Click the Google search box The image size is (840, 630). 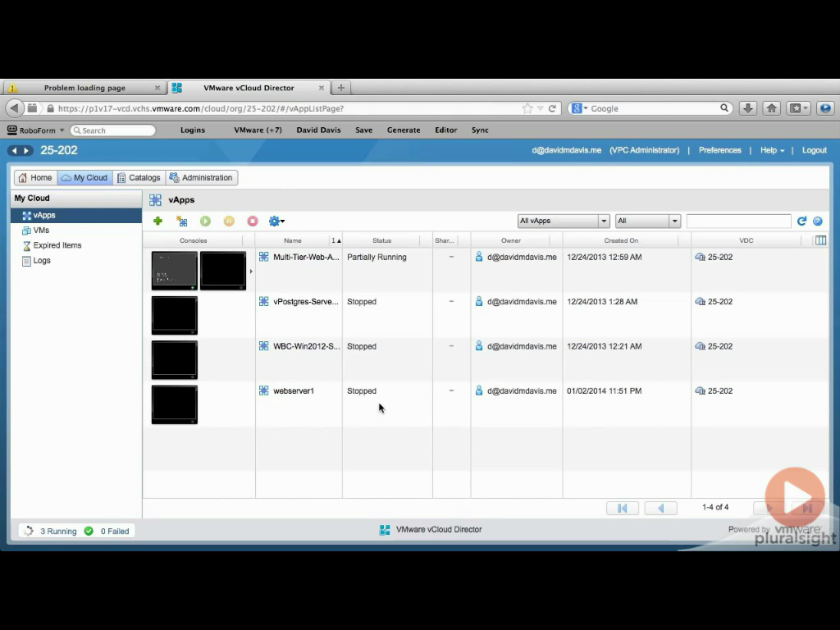click(x=651, y=108)
